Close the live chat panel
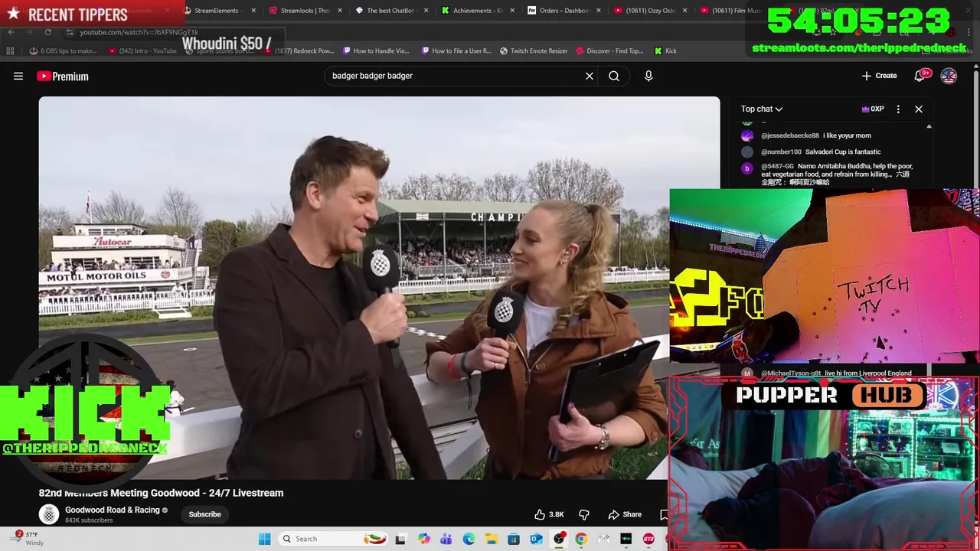The image size is (980, 551). pos(919,109)
